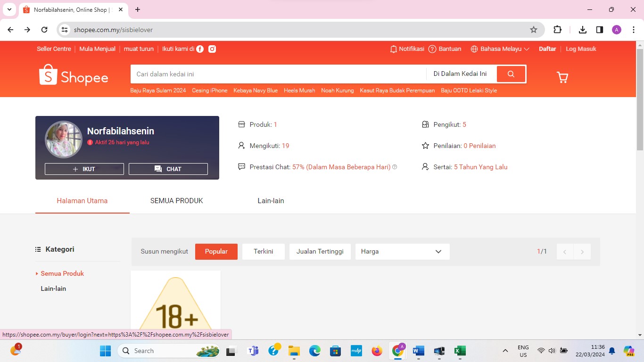Expand Semua Produk in the Kategori sidebar

[62, 273]
